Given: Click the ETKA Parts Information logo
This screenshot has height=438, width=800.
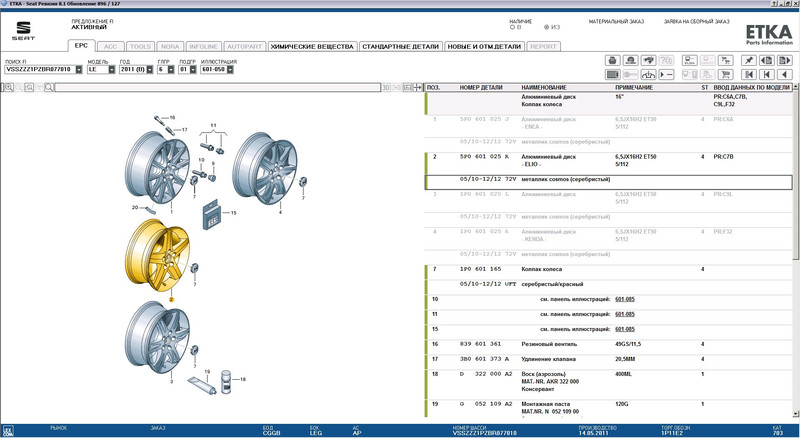Looking at the screenshot, I should tap(768, 35).
